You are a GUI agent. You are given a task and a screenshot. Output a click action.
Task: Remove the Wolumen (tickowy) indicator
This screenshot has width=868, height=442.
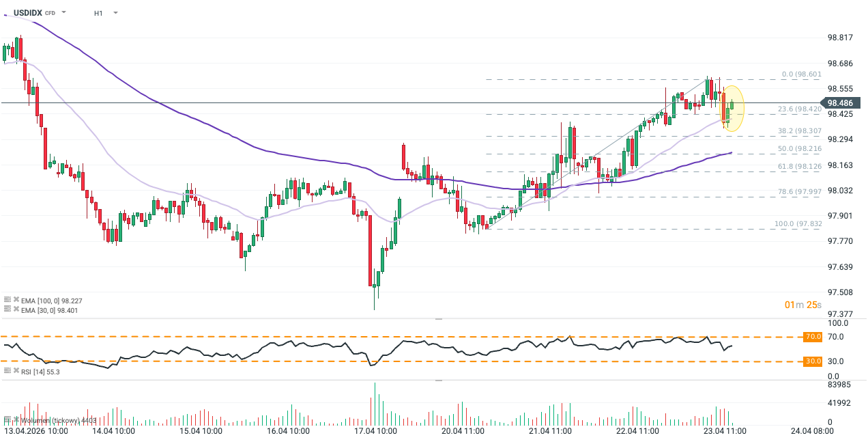point(15,420)
